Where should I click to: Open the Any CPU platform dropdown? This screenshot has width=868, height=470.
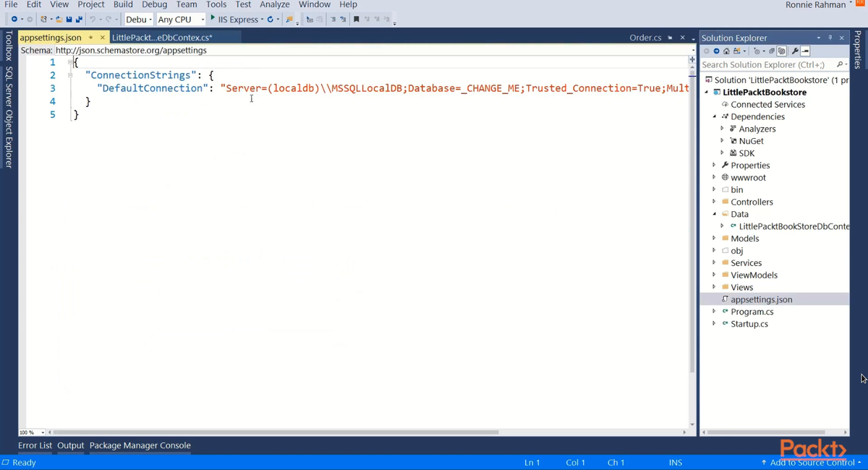(181, 20)
